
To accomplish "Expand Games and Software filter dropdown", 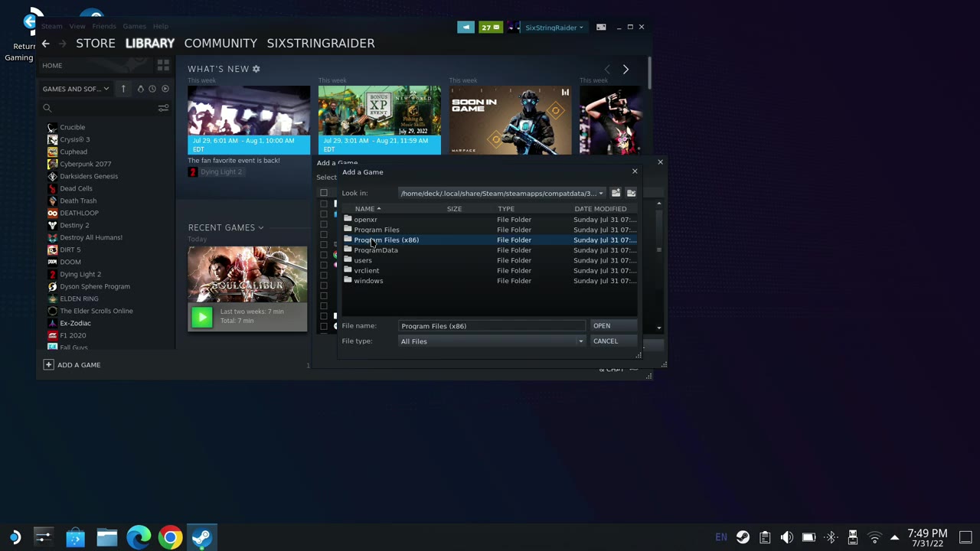I will point(76,89).
